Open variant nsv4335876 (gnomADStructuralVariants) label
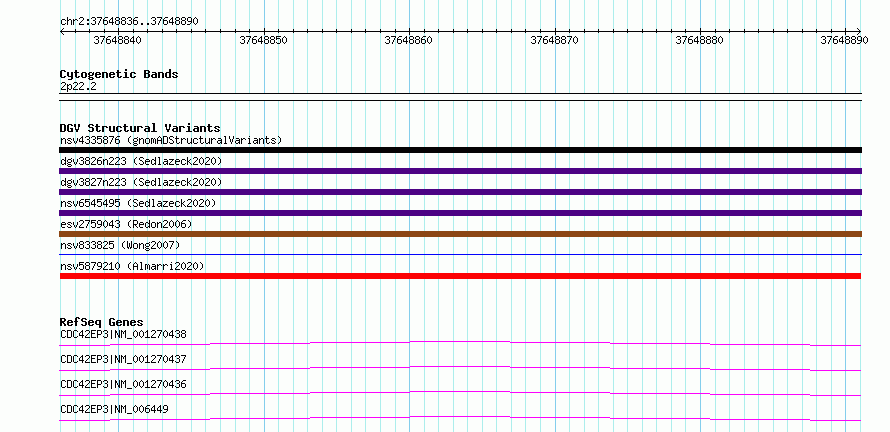 point(171,140)
